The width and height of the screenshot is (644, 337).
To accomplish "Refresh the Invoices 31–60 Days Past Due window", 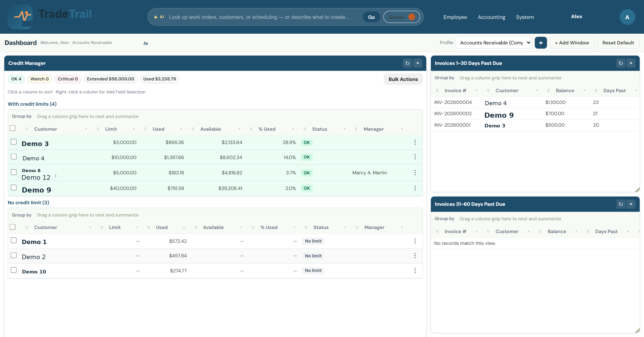I will (x=621, y=204).
